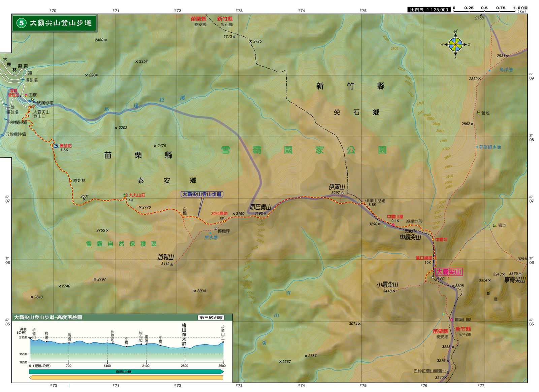Click the green 來回3小時 arrow bar

(126, 371)
